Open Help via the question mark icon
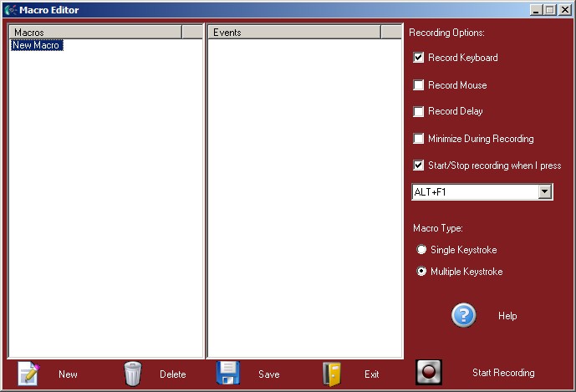 click(464, 315)
